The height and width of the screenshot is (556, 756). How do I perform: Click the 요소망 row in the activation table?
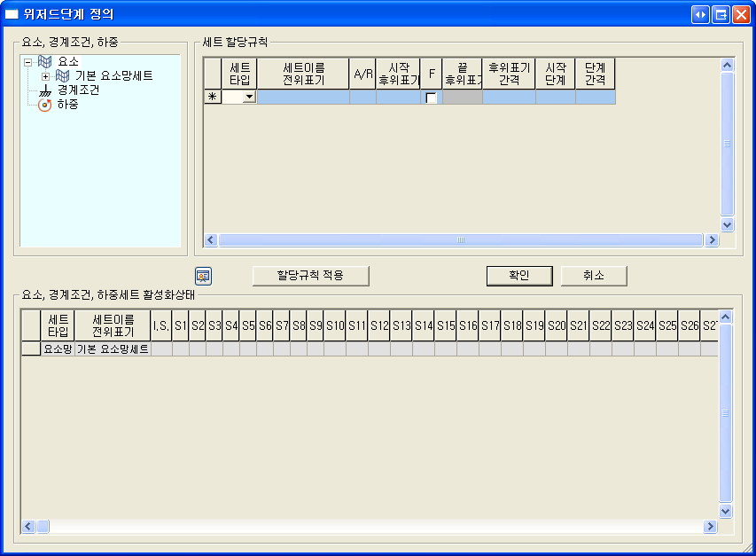(x=58, y=349)
